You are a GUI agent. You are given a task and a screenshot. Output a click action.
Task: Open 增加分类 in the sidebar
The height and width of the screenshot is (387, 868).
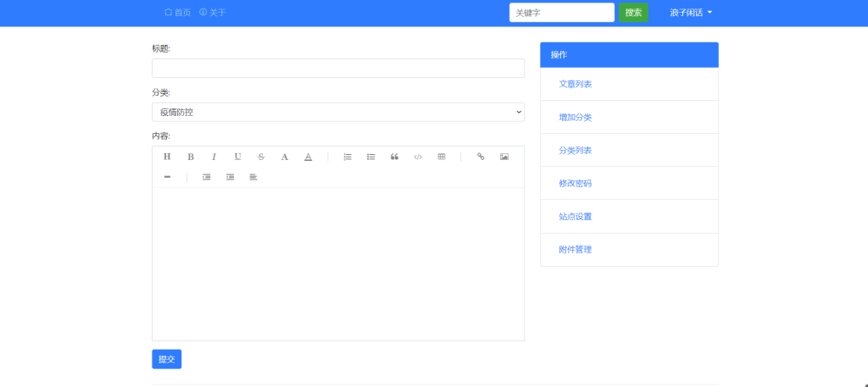point(576,117)
